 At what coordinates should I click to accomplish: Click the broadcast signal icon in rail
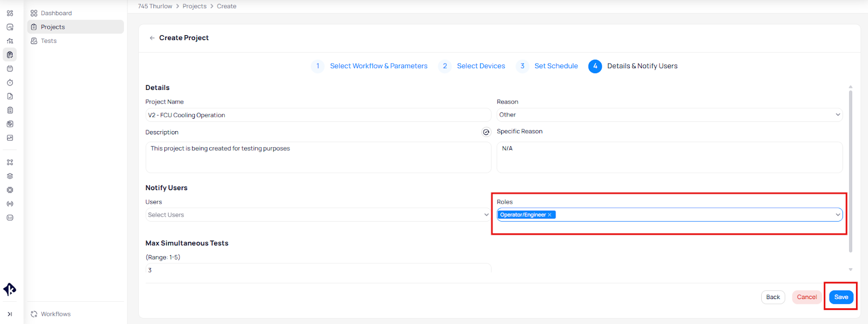pyautogui.click(x=10, y=204)
